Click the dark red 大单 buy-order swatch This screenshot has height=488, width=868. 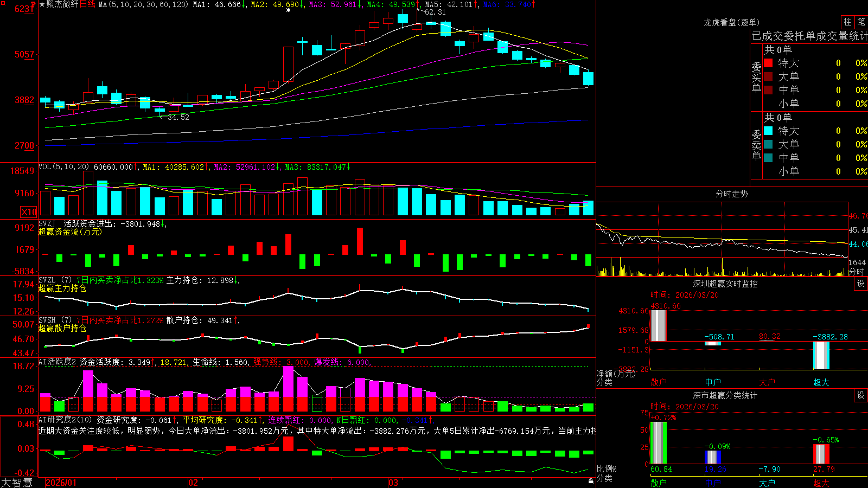pyautogui.click(x=768, y=76)
